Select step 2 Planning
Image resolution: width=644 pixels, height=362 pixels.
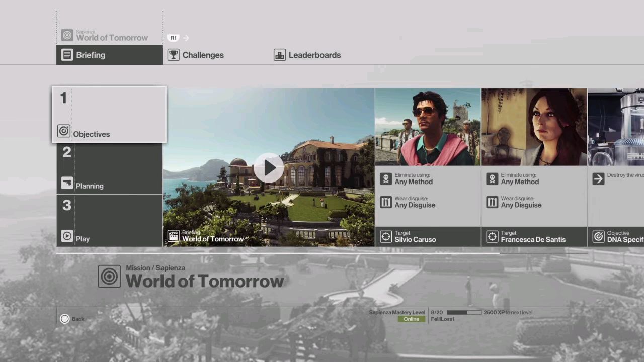pos(109,169)
